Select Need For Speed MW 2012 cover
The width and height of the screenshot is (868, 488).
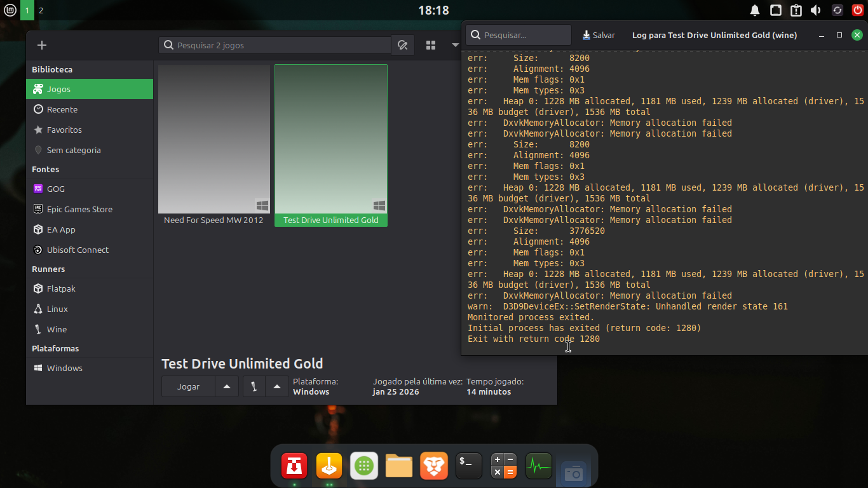pyautogui.click(x=214, y=139)
